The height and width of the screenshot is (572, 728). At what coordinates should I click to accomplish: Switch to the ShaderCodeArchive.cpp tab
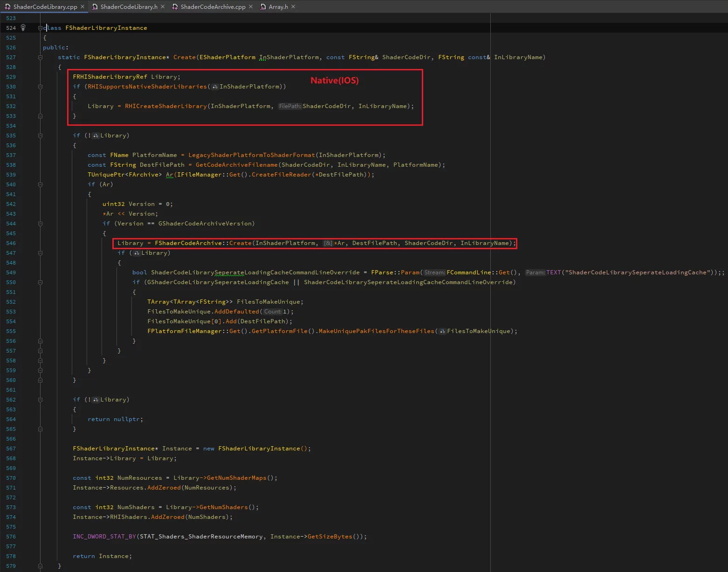pos(213,7)
